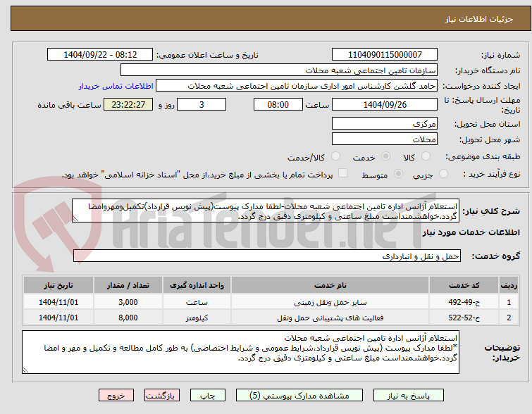Click the شماره نیاز field 1104090115000007
The height and width of the screenshot is (414, 532).
coord(385,55)
